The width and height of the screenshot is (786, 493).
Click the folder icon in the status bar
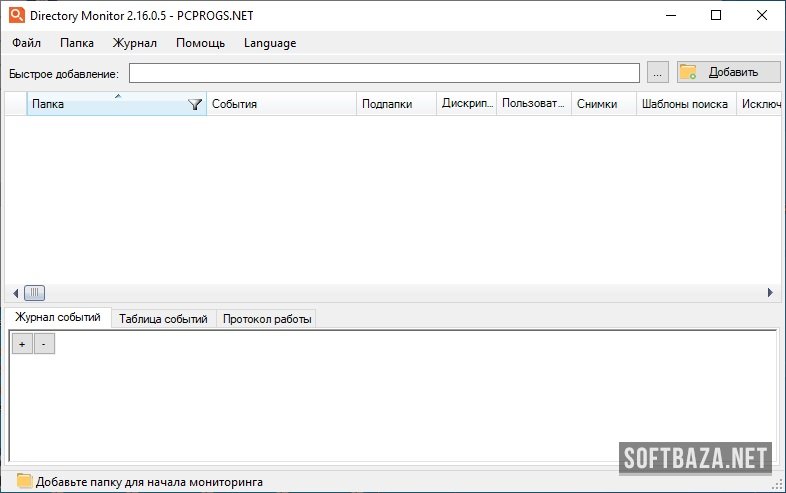coord(24,481)
